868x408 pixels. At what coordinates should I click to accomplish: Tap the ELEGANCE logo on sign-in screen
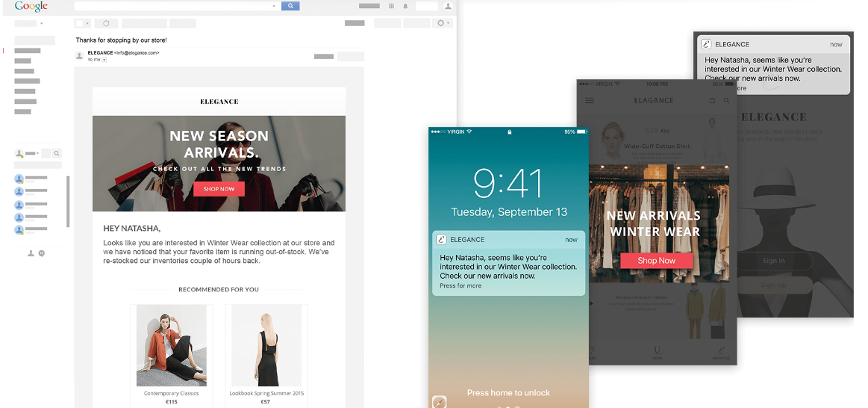coord(773,117)
